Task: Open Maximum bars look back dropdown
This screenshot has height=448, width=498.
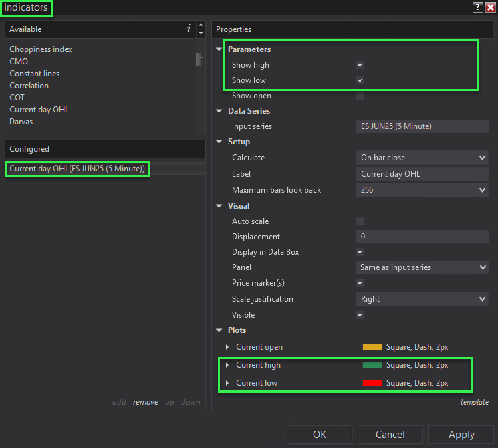Action: point(422,190)
